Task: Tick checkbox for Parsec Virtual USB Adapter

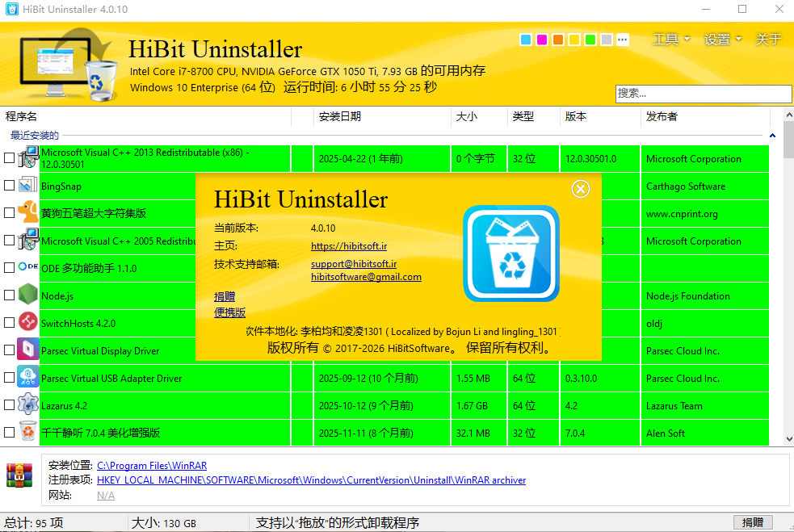Action: 9,378
